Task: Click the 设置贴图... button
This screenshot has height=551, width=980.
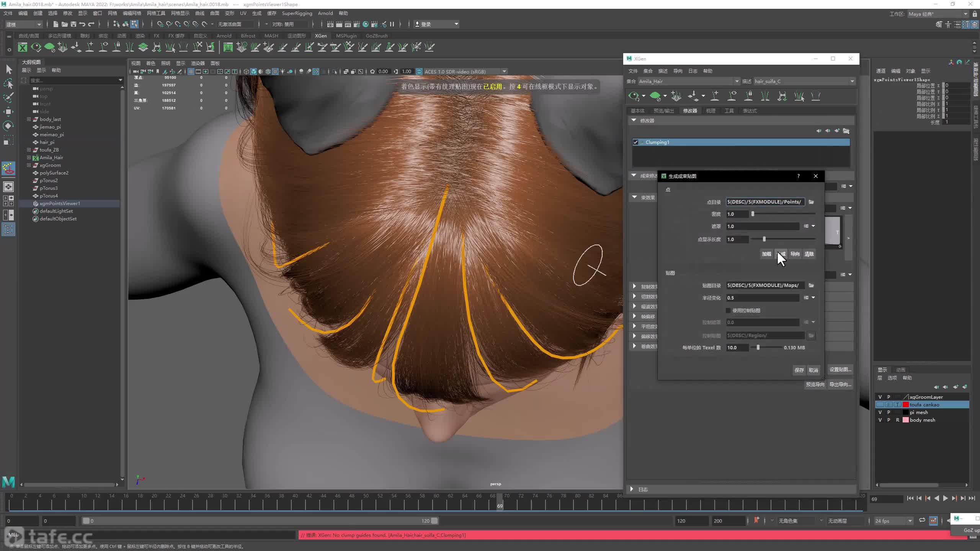Action: (x=840, y=369)
